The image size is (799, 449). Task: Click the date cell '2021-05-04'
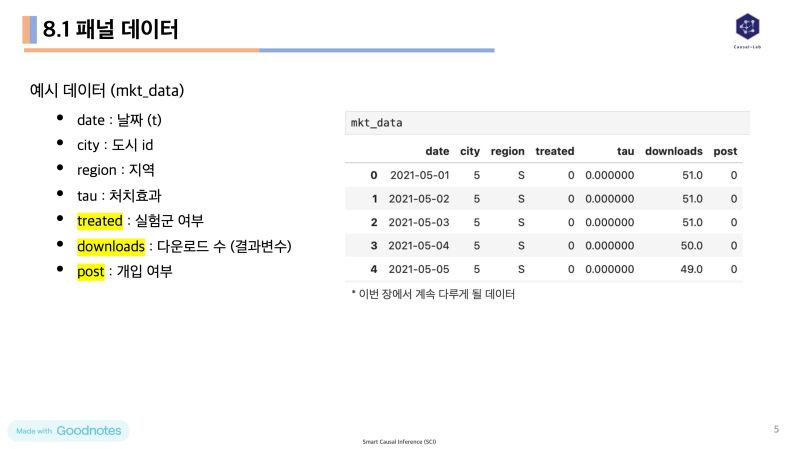[419, 246]
